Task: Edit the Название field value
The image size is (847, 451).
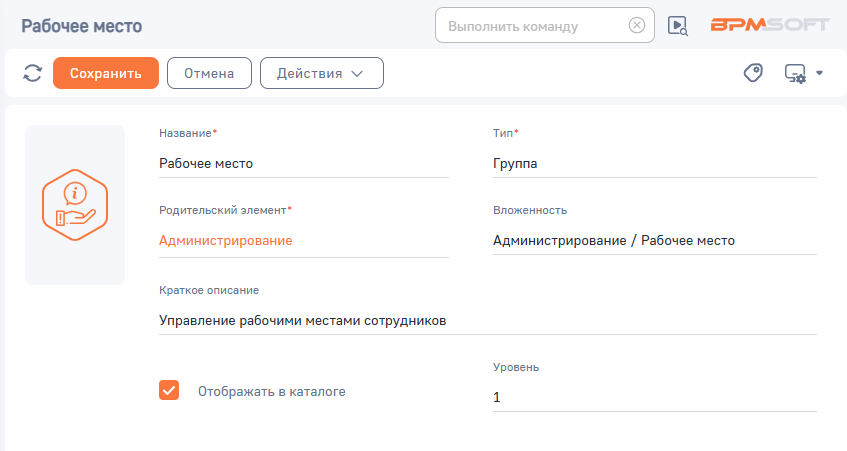Action: click(304, 164)
